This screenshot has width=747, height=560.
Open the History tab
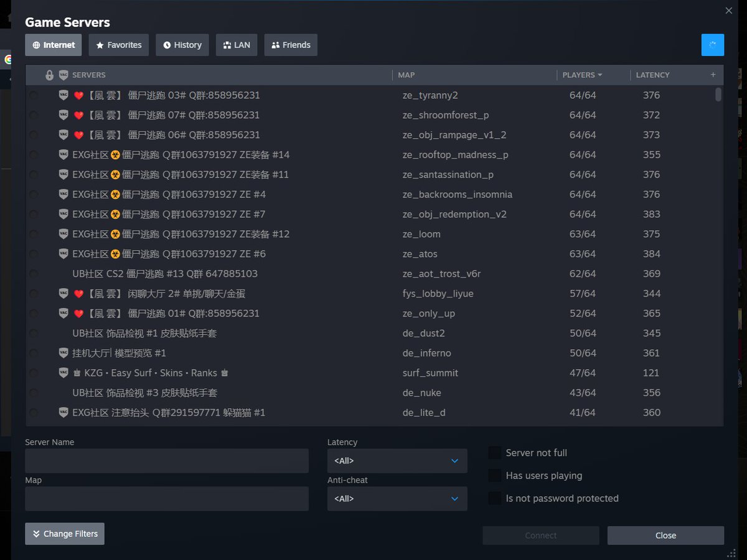(182, 45)
